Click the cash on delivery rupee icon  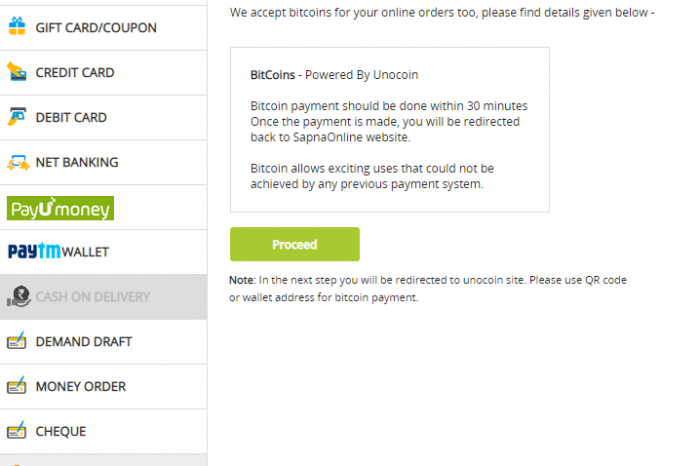[18, 296]
